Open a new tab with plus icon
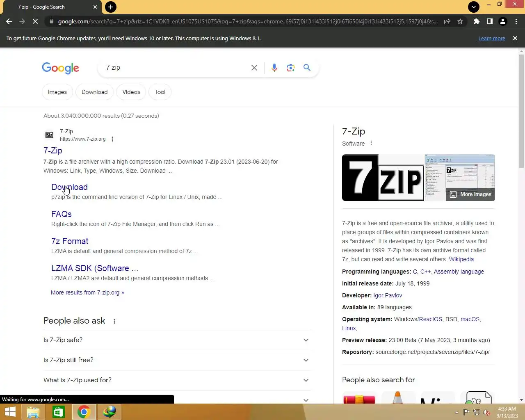This screenshot has width=525, height=420. click(x=110, y=7)
